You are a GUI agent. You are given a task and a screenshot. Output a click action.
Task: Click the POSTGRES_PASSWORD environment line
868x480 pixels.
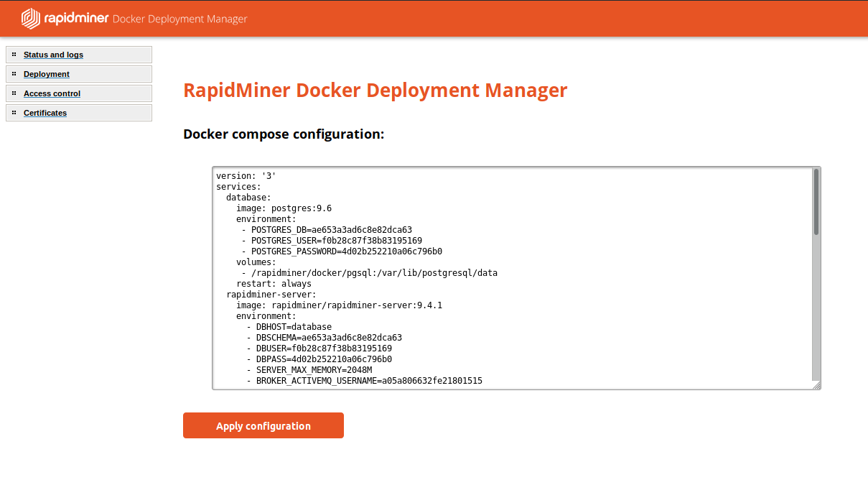(342, 251)
